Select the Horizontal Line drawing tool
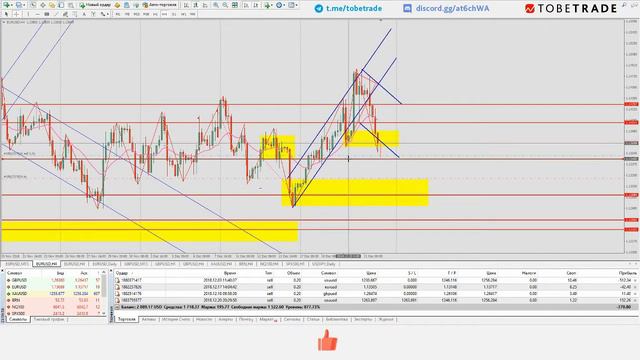Image resolution: width=640 pixels, height=360 pixels. coord(38,14)
